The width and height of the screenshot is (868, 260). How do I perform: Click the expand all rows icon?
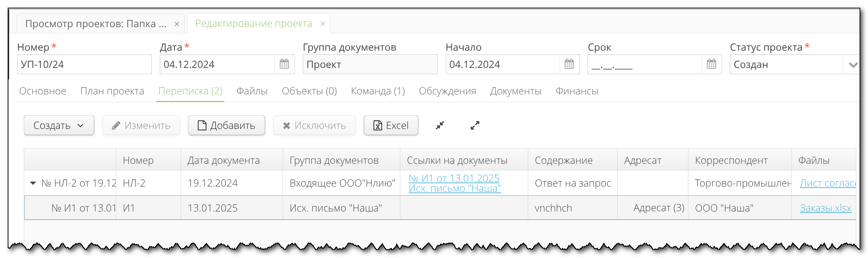[x=475, y=126]
